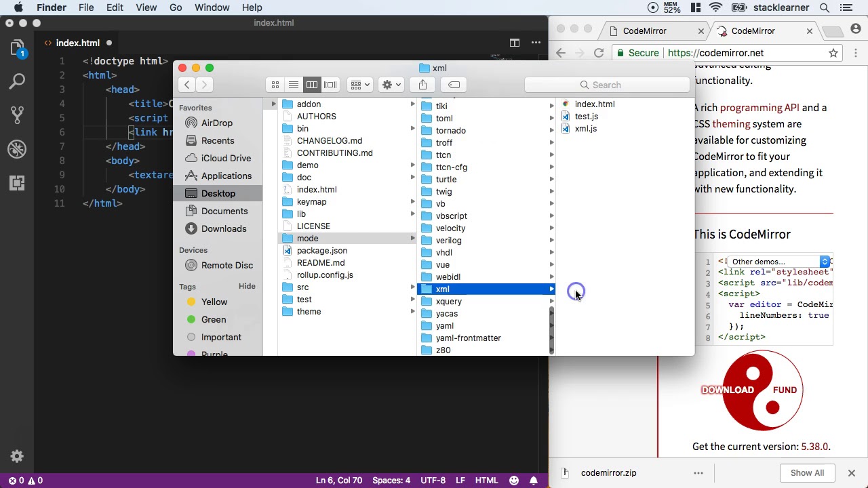The height and width of the screenshot is (488, 868).
Task: Open the VS Code Extensions icon
Action: (x=18, y=182)
